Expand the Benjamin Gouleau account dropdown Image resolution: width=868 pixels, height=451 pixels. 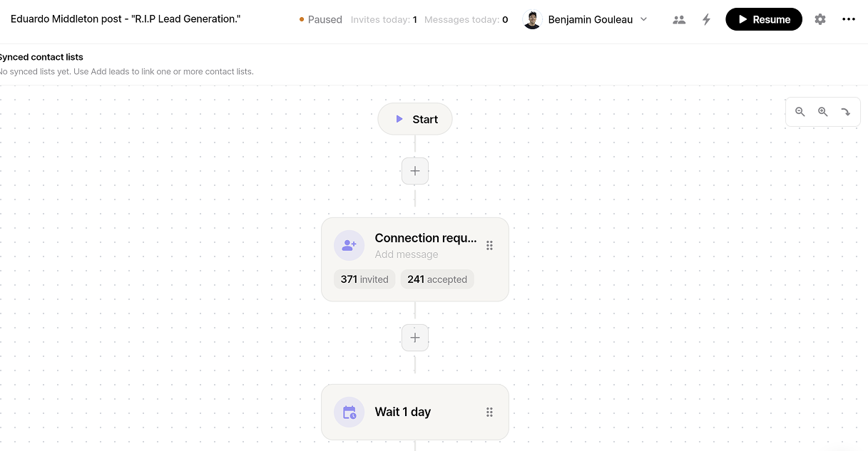point(644,19)
